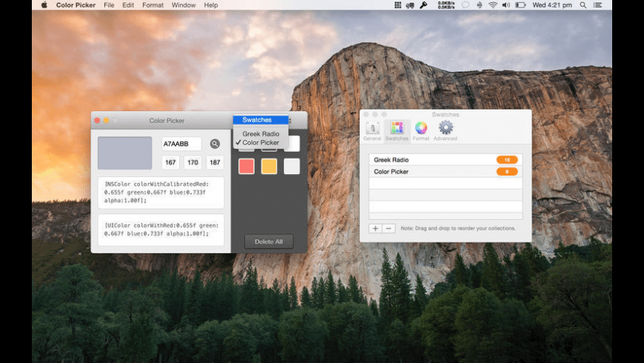Open the General preferences tab
Viewport: 644px width, 363px height.
[372, 130]
